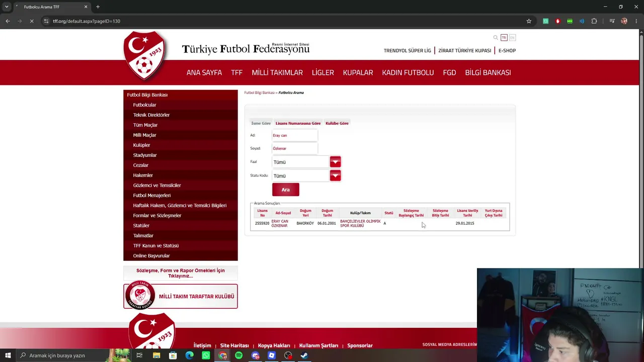Viewport: 644px width, 362px height.
Task: Expand the Faal dropdown arrow
Action: (x=335, y=162)
